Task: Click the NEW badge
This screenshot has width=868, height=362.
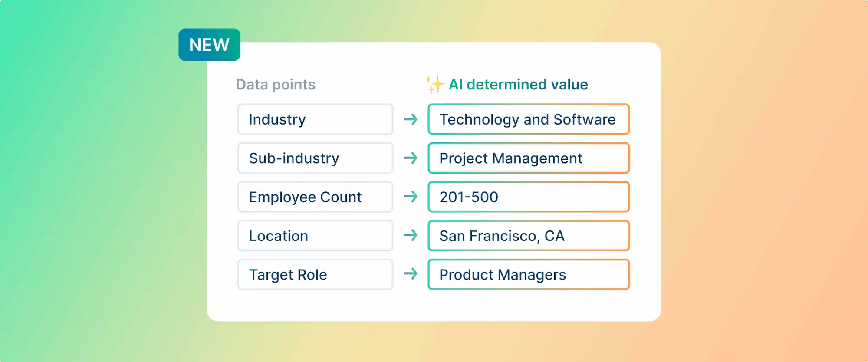Action: pos(209,45)
